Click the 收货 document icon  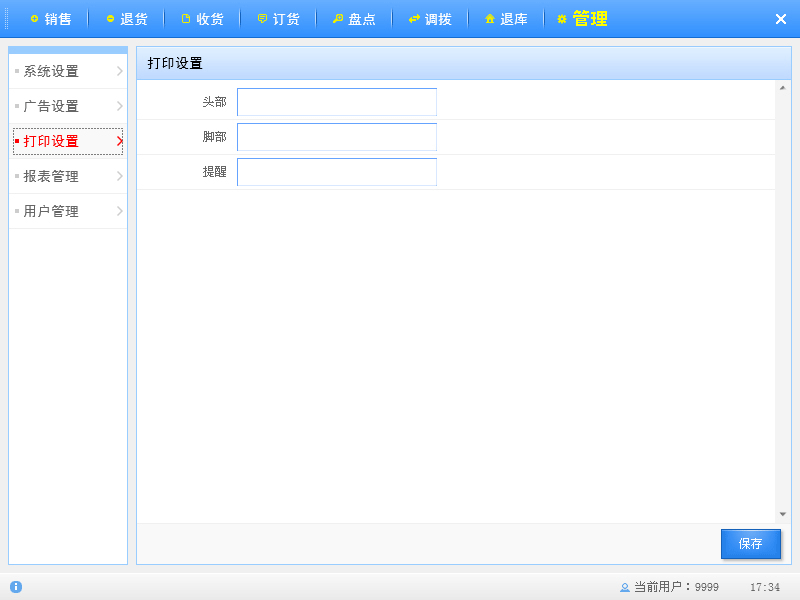[186, 19]
